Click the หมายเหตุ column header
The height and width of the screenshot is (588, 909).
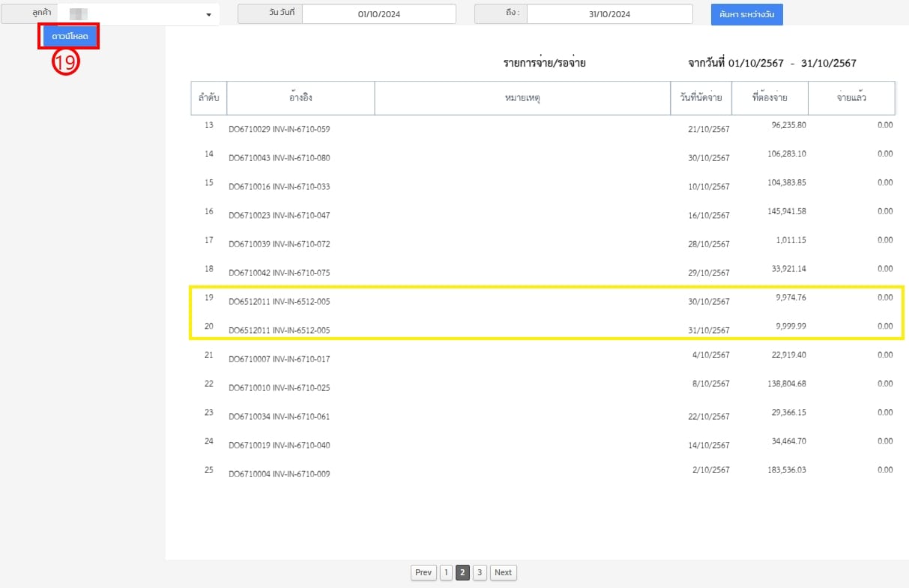522,98
